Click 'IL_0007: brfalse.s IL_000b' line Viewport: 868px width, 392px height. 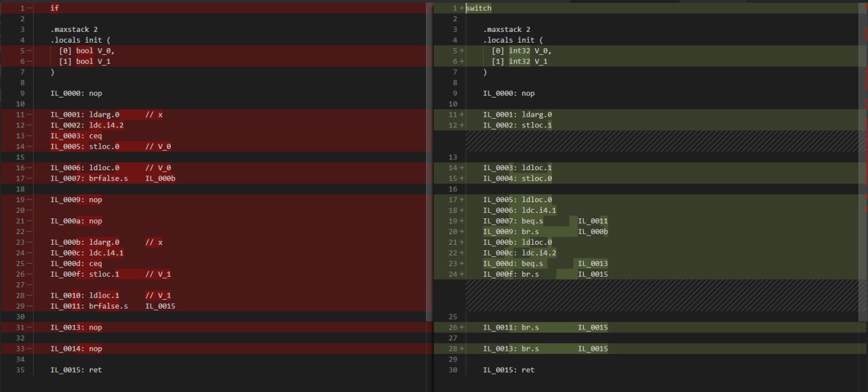click(113, 178)
